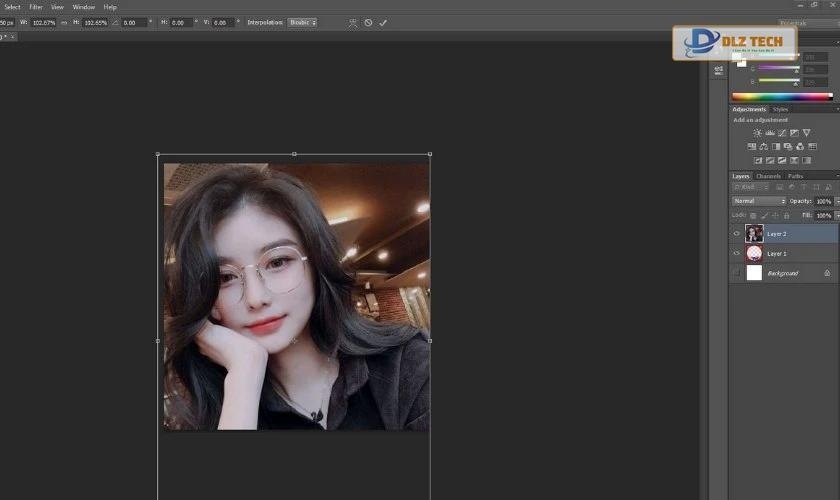Image resolution: width=840 pixels, height=500 pixels.
Task: Click the rotation angle input field
Action: pyautogui.click(x=133, y=22)
